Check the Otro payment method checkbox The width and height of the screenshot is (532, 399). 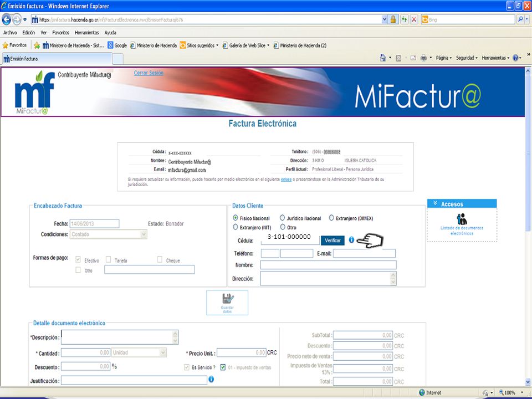point(78,270)
